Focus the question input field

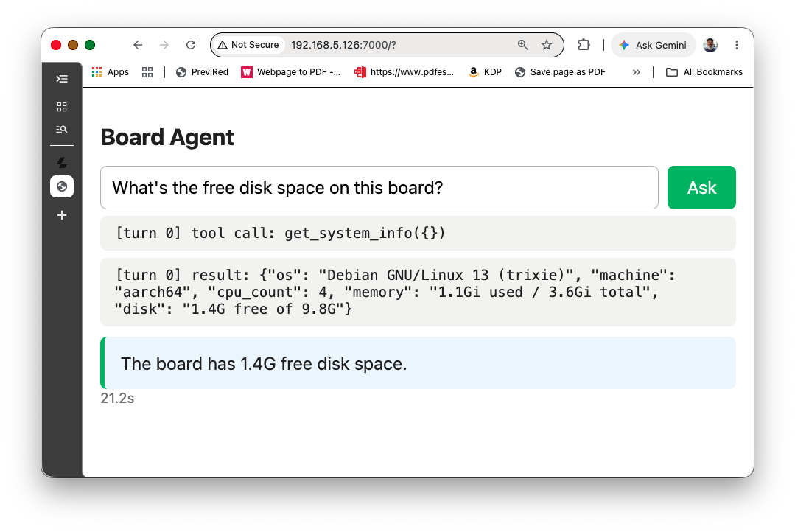click(x=379, y=188)
